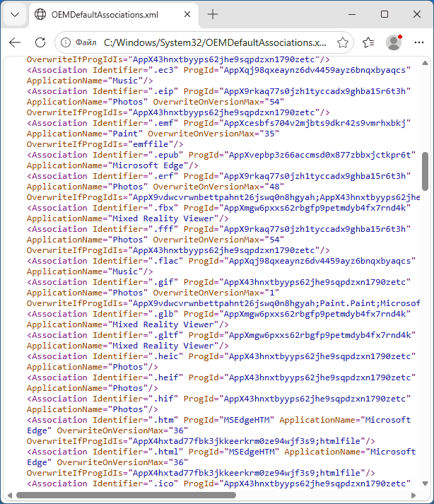Screen dimensions: 434x504
Task: Click the scroll right arrow
Action: coord(414,496)
